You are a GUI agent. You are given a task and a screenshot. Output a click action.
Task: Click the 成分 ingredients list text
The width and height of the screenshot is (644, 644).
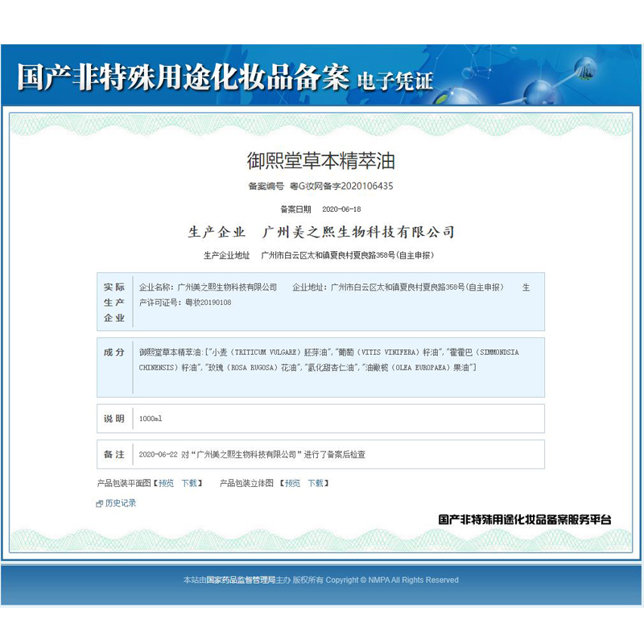[x=328, y=360]
